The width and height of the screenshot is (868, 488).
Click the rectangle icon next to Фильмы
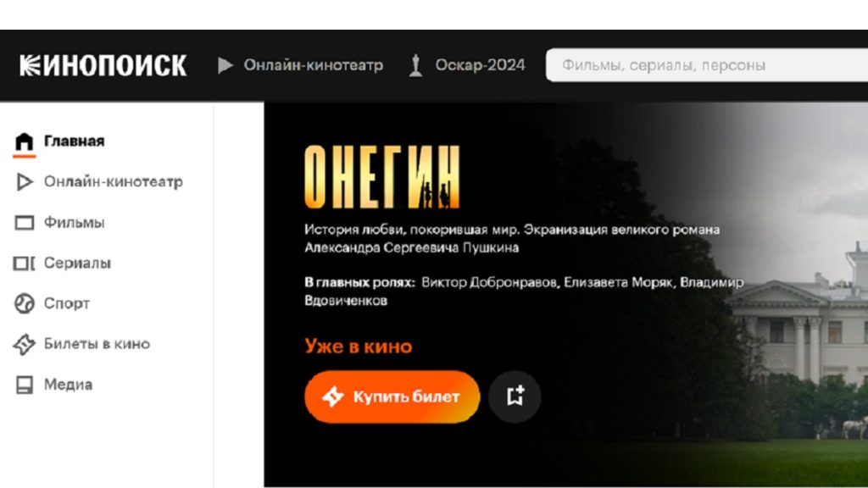25,223
